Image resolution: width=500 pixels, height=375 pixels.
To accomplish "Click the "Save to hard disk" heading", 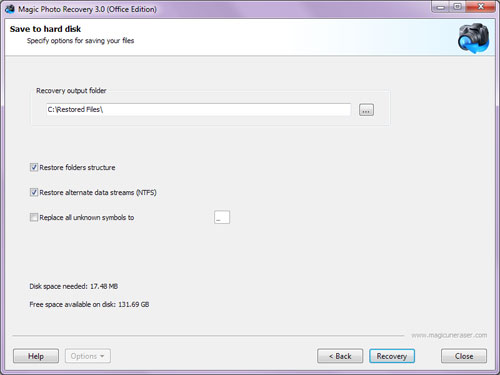I will (x=45, y=29).
